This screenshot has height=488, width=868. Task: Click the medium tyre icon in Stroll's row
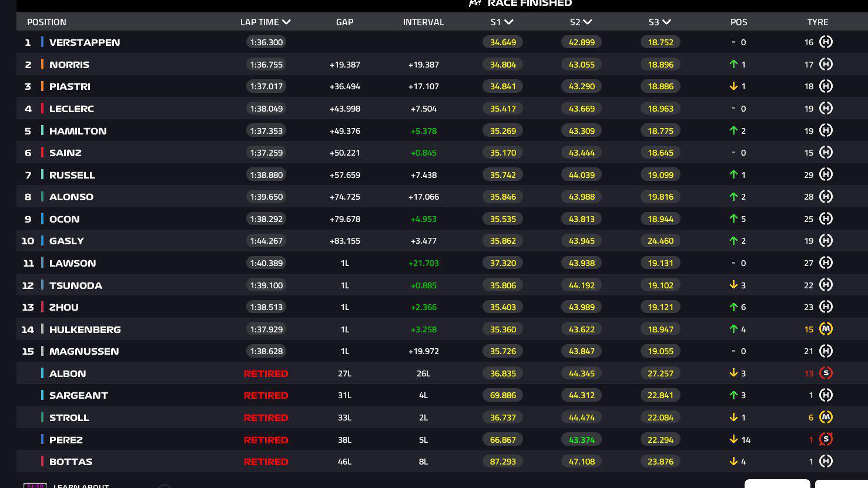(826, 418)
